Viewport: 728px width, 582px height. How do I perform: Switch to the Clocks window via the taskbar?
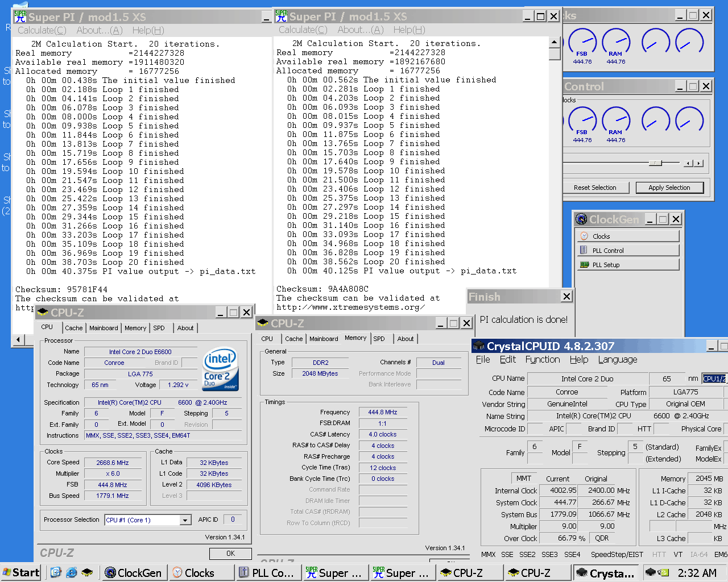tap(201, 573)
